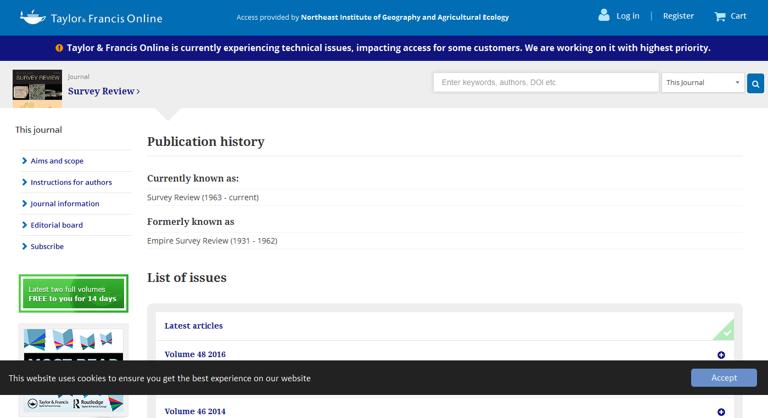The image size is (768, 418).
Task: Click the free 14 days volumes banner
Action: click(73, 294)
